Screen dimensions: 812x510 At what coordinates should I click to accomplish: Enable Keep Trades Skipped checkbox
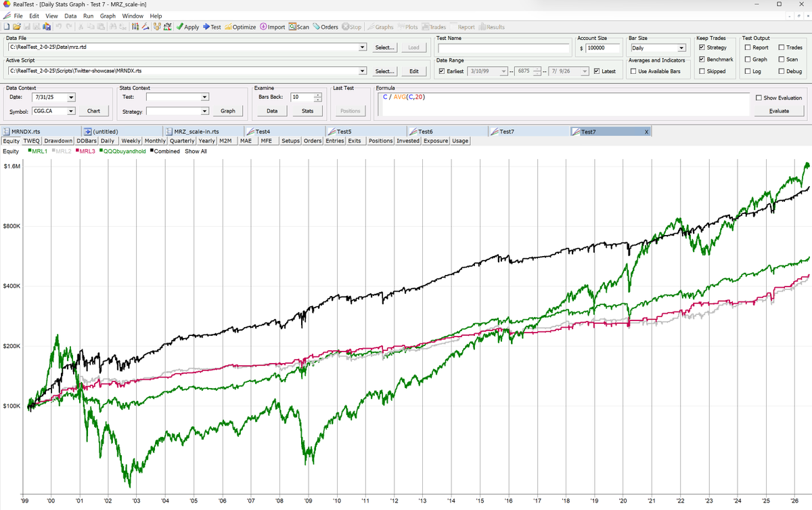pyautogui.click(x=702, y=71)
